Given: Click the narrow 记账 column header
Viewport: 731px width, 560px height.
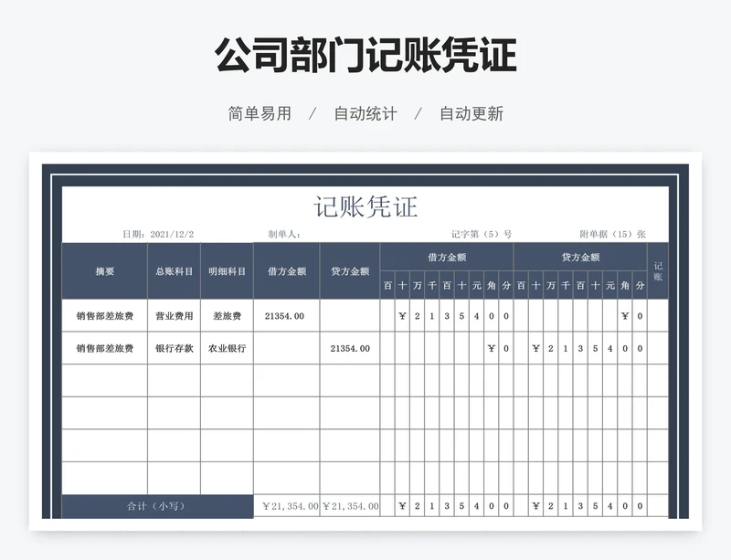Looking at the screenshot, I should pyautogui.click(x=658, y=271).
